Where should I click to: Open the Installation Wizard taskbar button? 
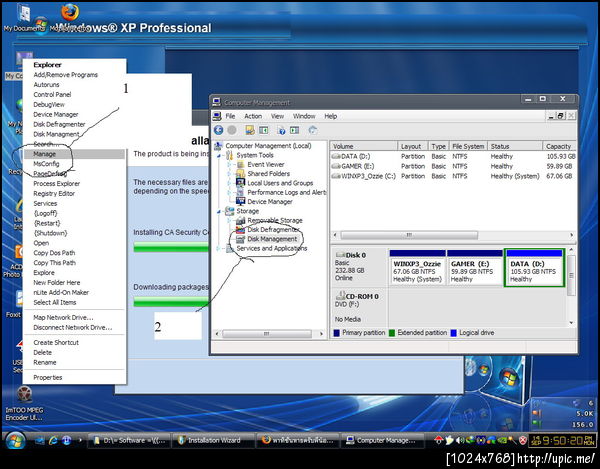click(x=213, y=440)
